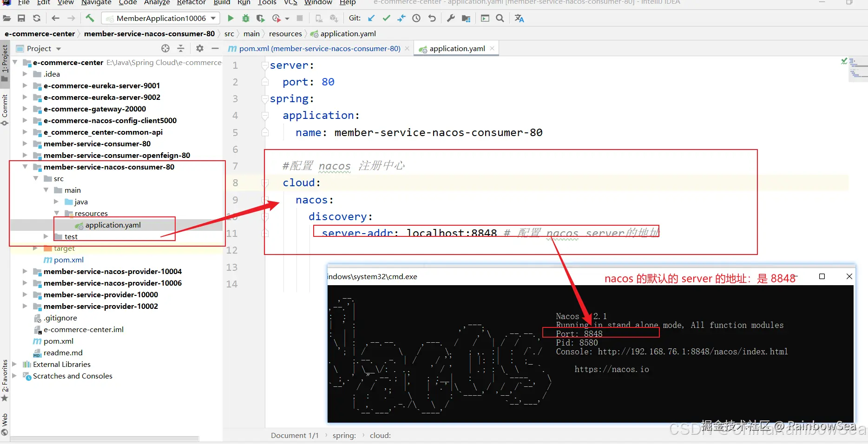
Task: Build the project with the hammer icon
Action: (90, 18)
